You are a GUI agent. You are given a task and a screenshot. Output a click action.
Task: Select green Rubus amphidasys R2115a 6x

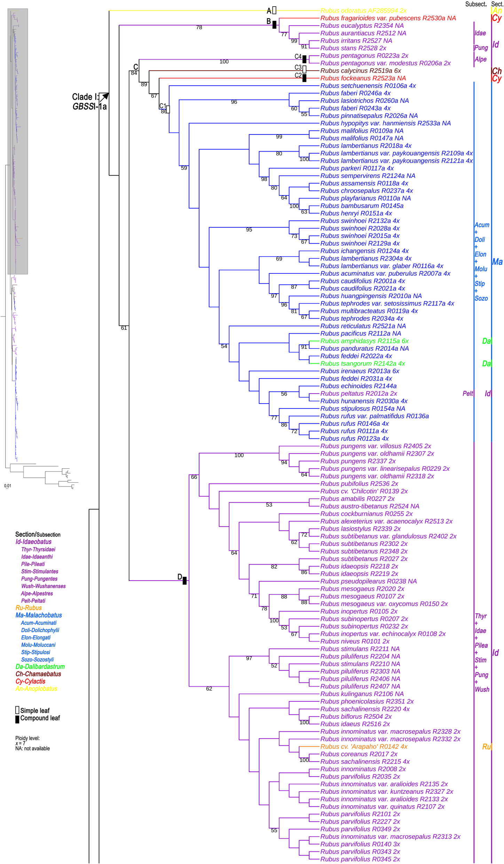(x=364, y=341)
